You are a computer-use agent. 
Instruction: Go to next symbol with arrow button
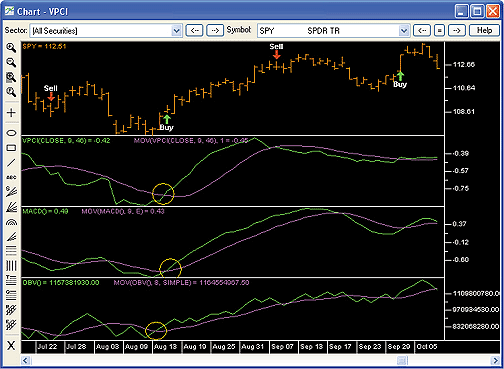click(456, 31)
